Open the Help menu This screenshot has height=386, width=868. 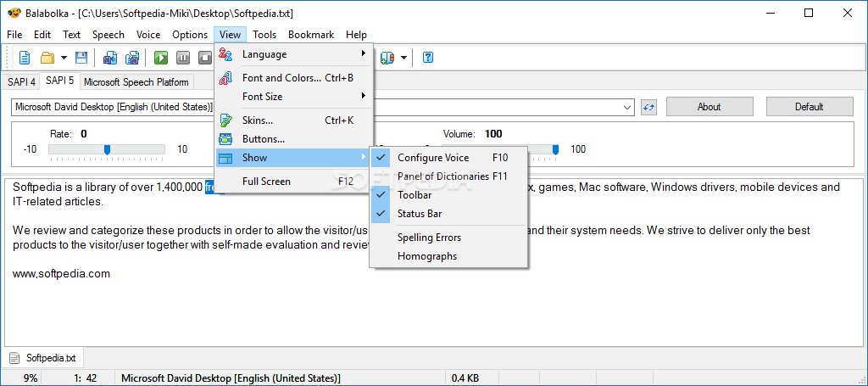tap(357, 34)
